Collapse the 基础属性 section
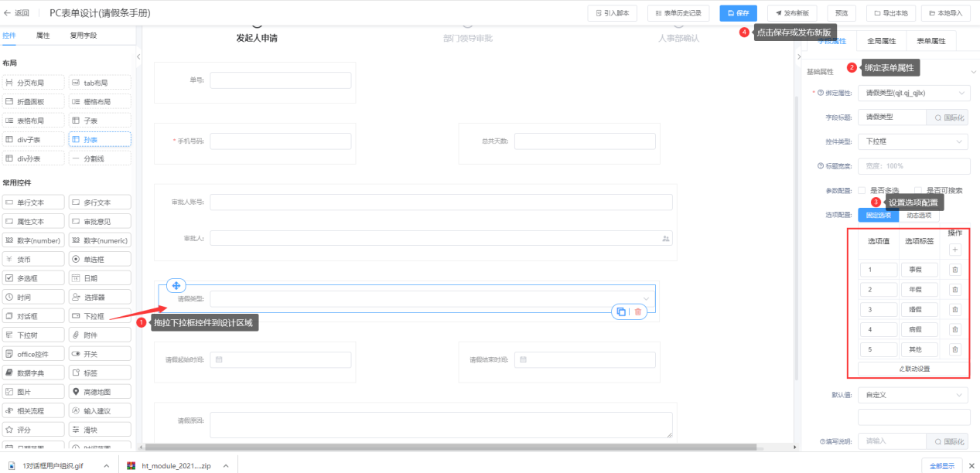Viewport: 980px width, 473px height. (973, 72)
